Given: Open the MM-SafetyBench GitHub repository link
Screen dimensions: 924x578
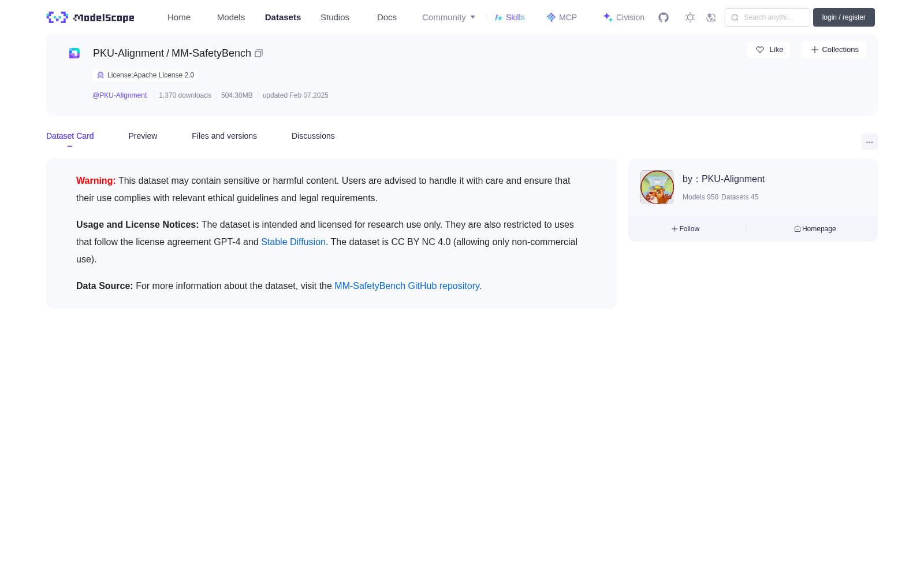Looking at the screenshot, I should tap(407, 286).
